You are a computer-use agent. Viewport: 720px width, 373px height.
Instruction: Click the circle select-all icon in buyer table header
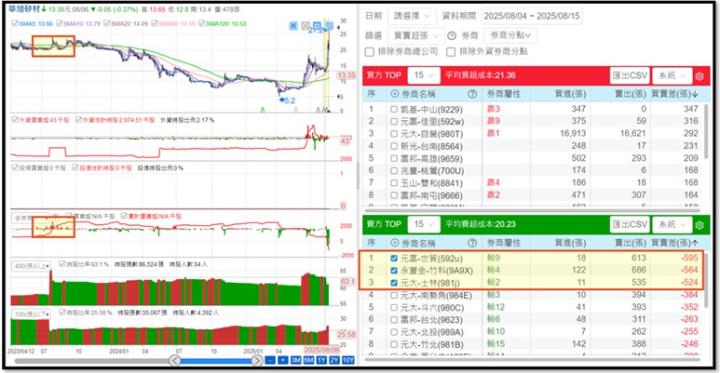[394, 95]
